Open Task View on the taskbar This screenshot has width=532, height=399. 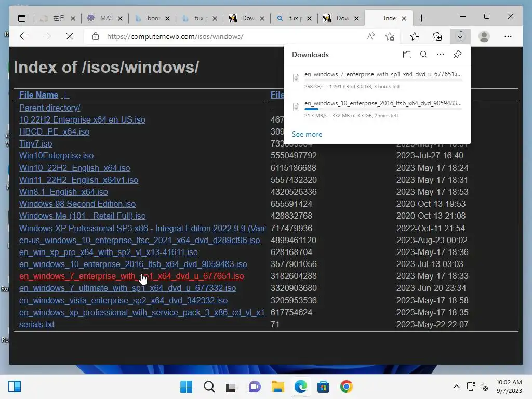coord(231,387)
